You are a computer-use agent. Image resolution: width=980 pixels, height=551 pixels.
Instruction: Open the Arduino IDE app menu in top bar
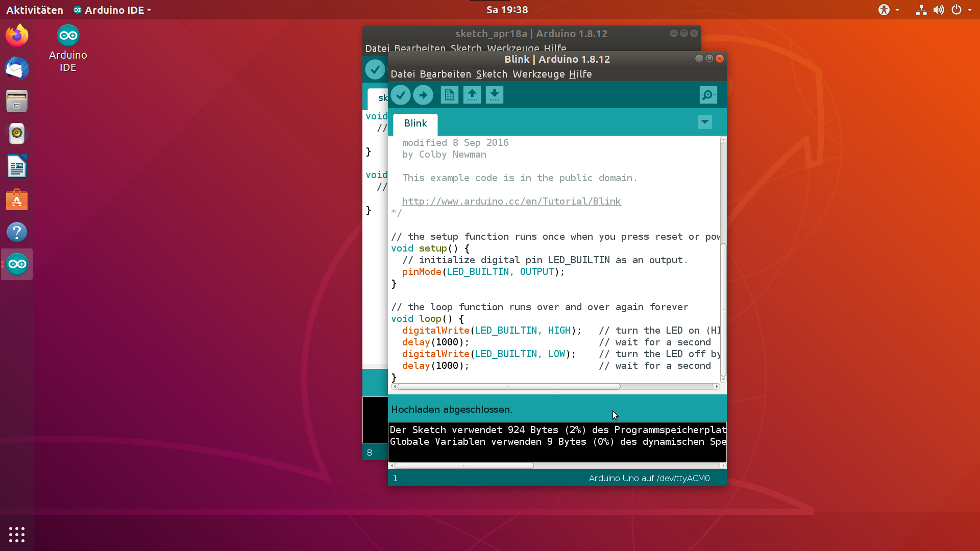coord(112,10)
